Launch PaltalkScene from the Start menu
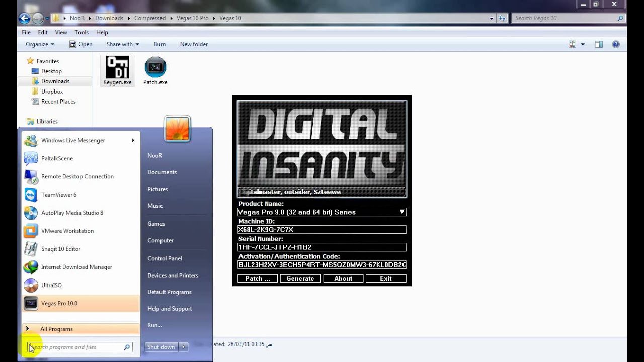 pyautogui.click(x=79, y=158)
